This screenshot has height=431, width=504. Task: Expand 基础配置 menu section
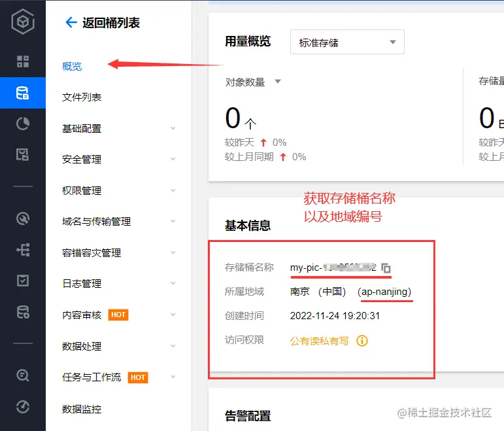[x=119, y=128]
